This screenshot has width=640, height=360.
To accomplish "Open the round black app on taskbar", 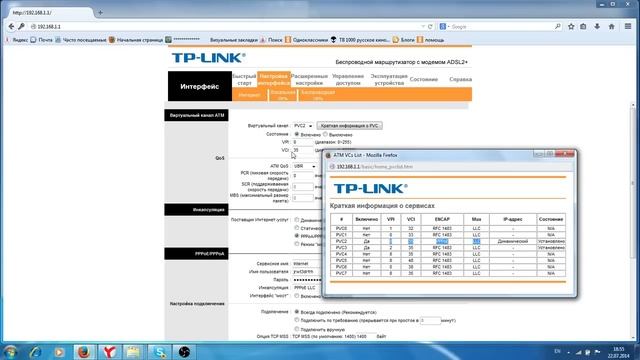I will pyautogui.click(x=184, y=352).
